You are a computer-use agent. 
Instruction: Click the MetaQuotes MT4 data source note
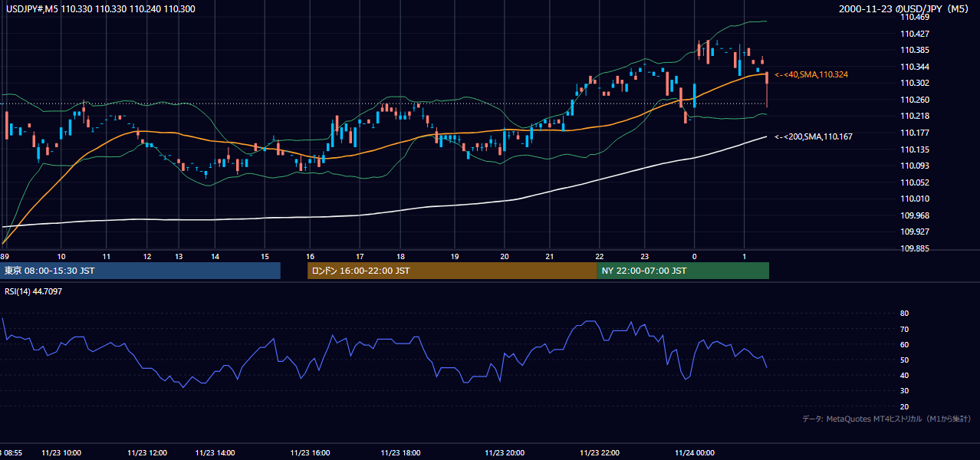886,419
